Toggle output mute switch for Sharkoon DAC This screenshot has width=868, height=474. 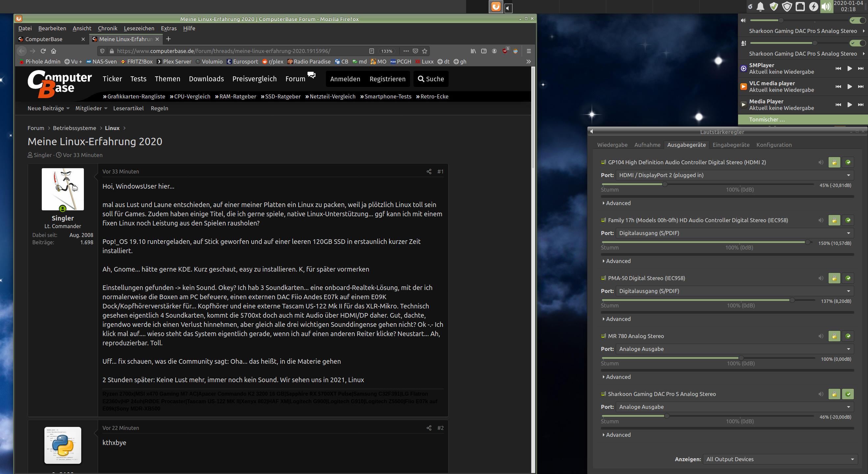coord(857,20)
